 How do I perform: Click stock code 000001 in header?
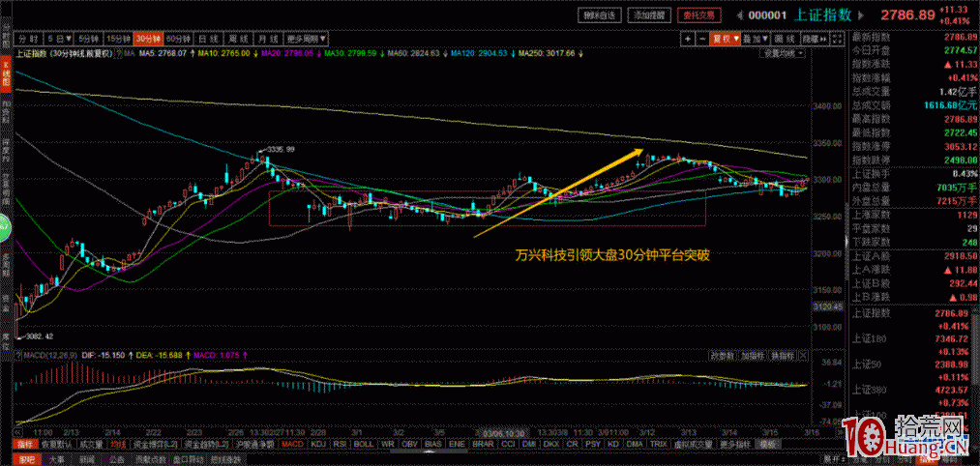[767, 15]
